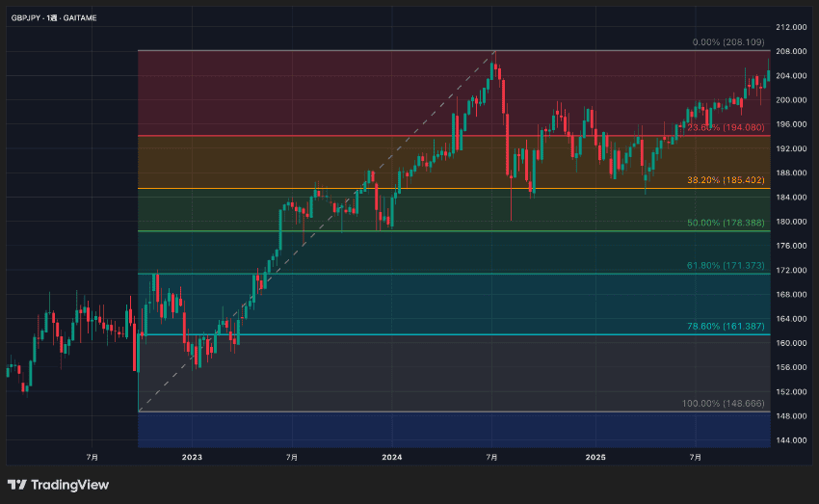
Task: Click the 204.000 price axis label
Action: coord(791,76)
